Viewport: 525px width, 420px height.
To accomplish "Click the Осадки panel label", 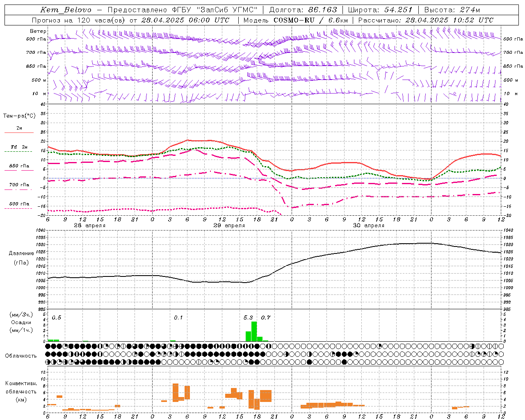I will [21, 322].
